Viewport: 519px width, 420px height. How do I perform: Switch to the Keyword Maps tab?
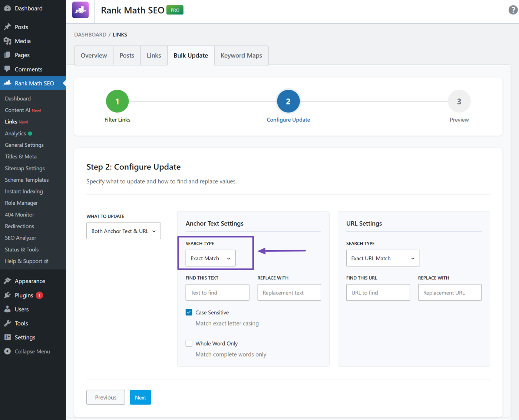pos(241,56)
